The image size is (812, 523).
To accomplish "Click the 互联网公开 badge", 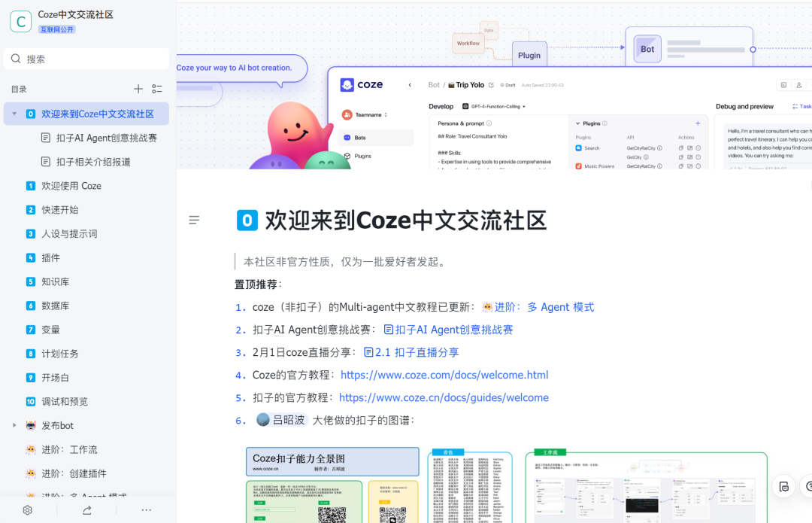I will (x=57, y=29).
